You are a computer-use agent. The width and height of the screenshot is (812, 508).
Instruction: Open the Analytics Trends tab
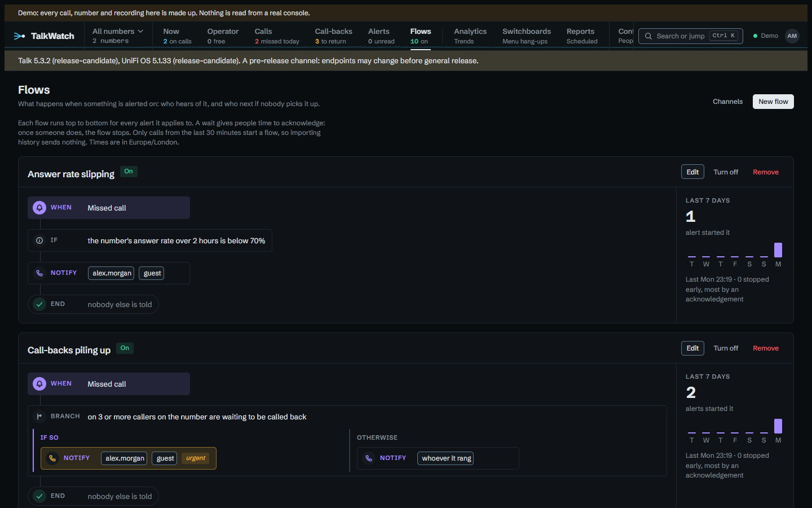470,36
